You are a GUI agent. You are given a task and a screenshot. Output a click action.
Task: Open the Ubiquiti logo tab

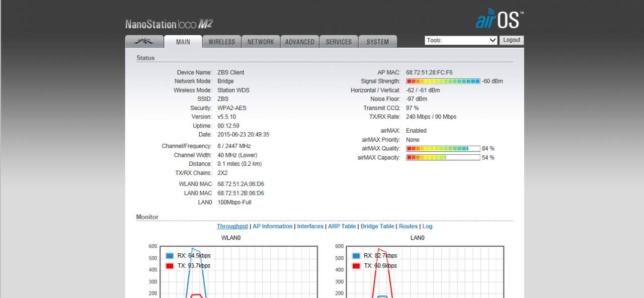point(144,42)
